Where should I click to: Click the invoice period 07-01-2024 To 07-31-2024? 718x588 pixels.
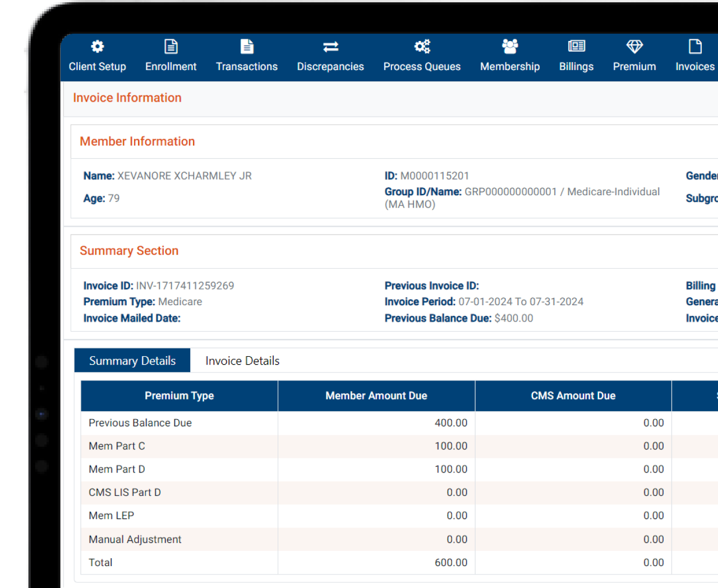click(521, 301)
